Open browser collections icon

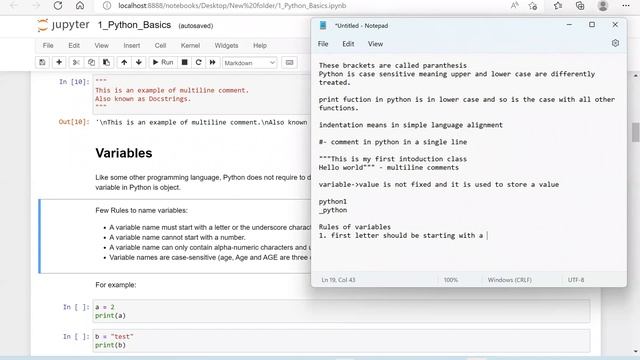[580, 6]
